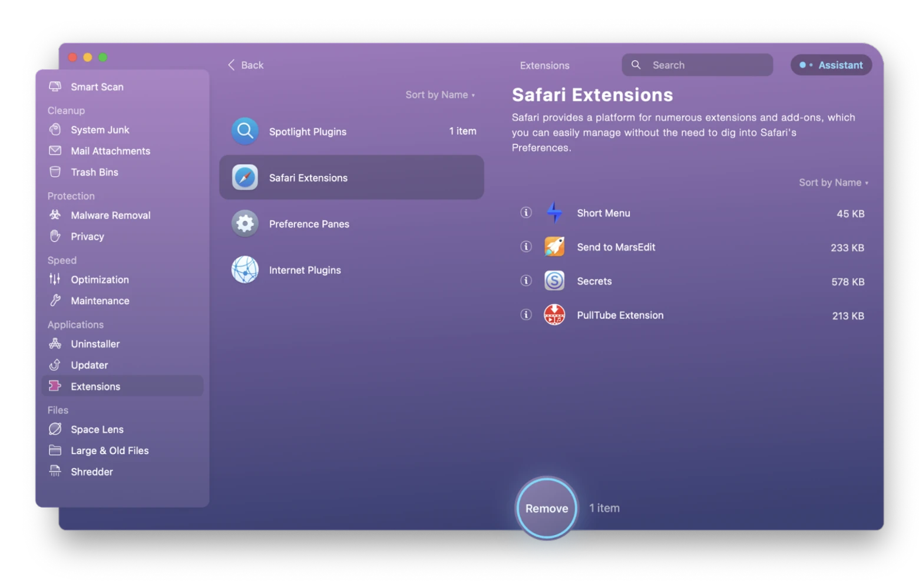
Task: Show info for Send to MarsEdit
Action: (525, 247)
